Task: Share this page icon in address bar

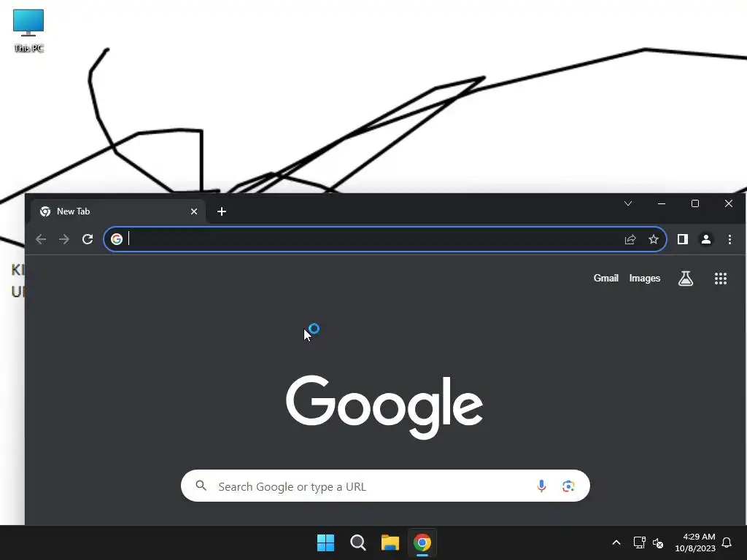Action: (x=630, y=239)
